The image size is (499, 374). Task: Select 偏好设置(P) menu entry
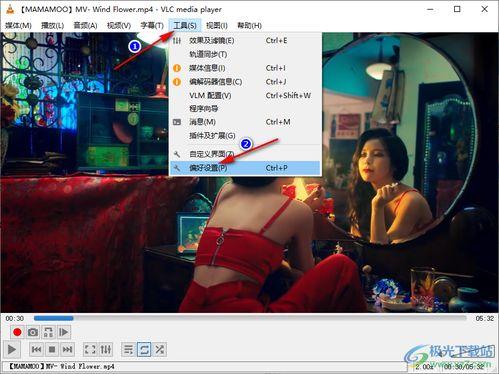coord(245,168)
